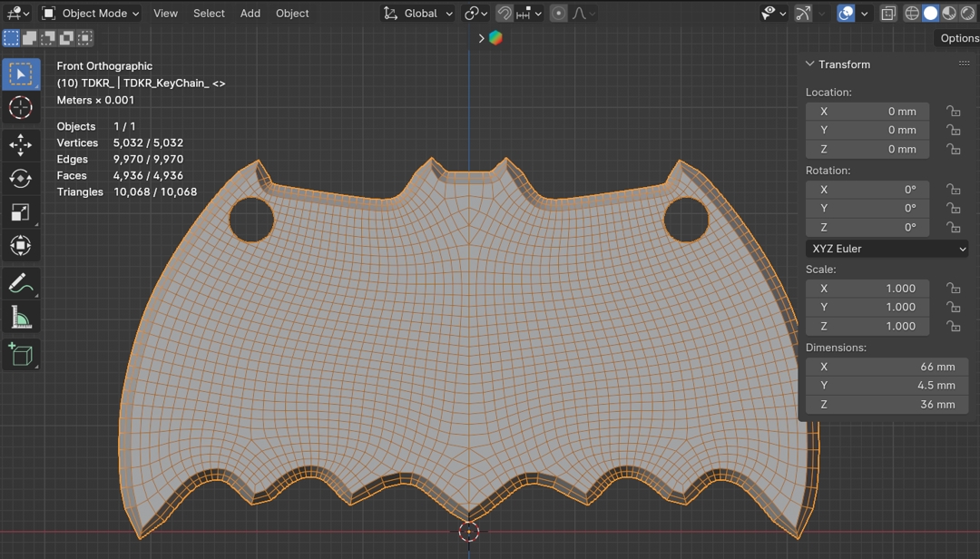
Task: Activate the Add Cube tool
Action: [x=20, y=354]
